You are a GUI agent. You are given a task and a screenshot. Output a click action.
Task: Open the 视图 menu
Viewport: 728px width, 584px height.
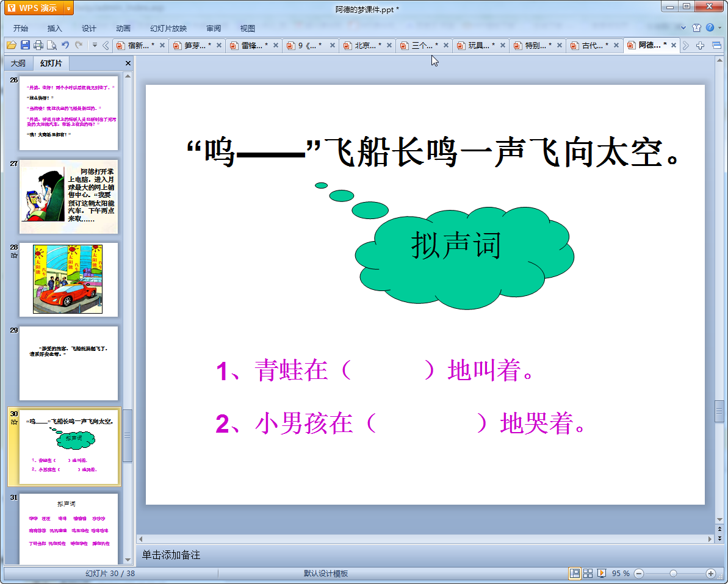(x=248, y=28)
